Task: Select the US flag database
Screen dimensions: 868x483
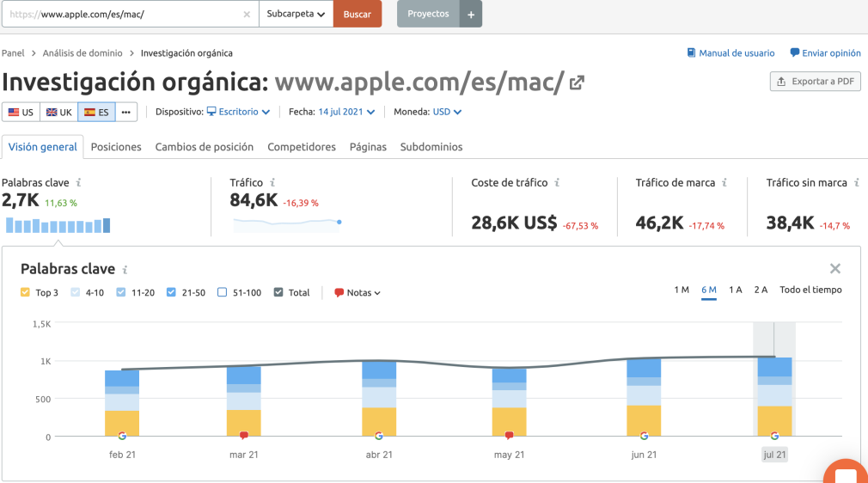Action: click(21, 112)
